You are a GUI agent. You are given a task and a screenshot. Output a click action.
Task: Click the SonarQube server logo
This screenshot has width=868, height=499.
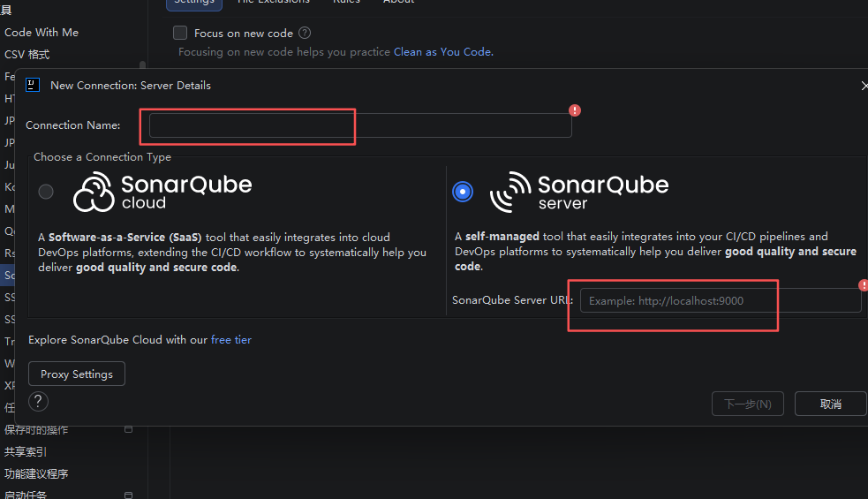point(579,192)
